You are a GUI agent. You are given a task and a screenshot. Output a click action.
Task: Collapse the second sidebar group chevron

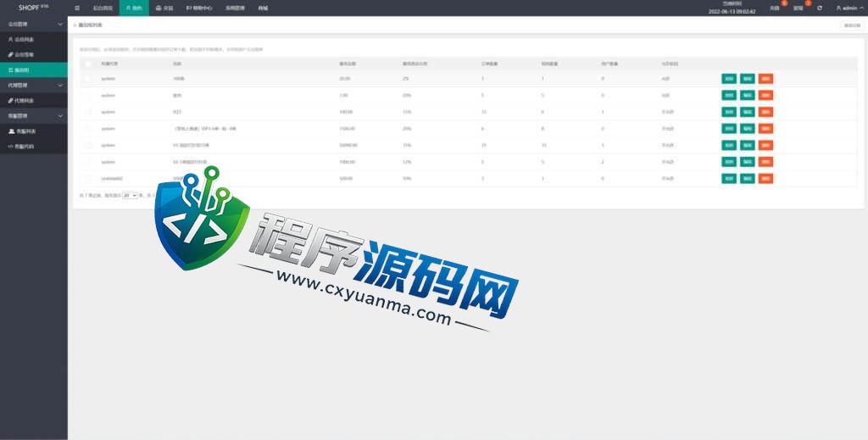(60, 86)
